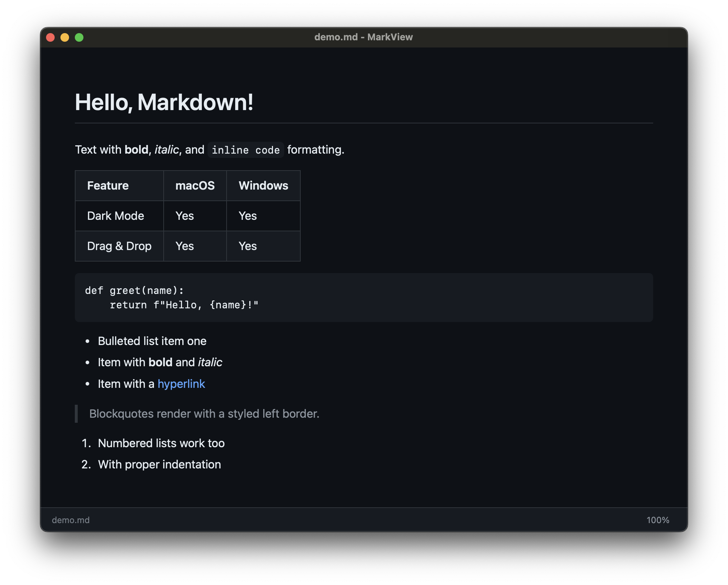Click the red close traffic light button

pos(51,37)
